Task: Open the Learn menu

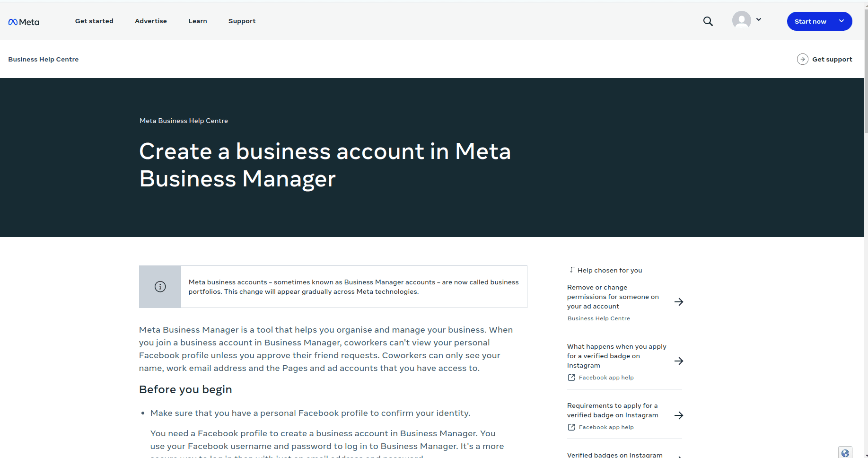Action: tap(198, 21)
